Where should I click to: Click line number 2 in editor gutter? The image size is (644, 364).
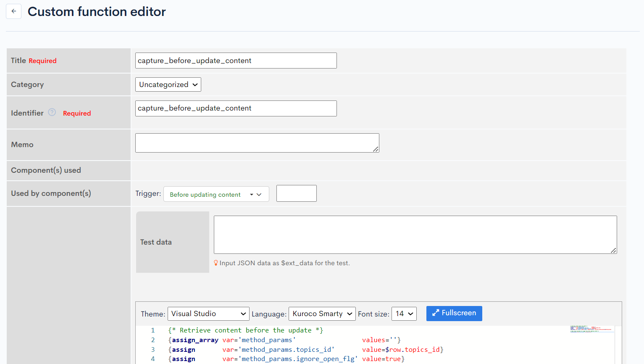153,340
